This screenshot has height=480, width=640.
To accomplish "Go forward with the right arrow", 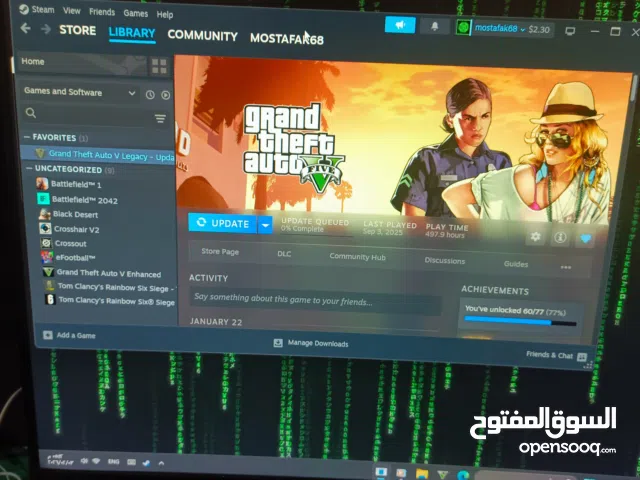I will point(46,29).
